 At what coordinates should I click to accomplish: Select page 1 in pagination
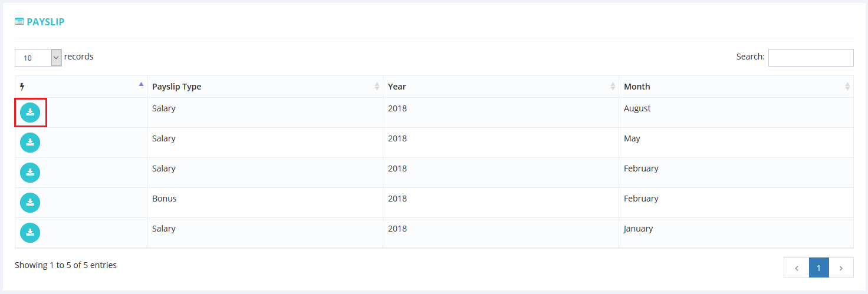click(818, 267)
